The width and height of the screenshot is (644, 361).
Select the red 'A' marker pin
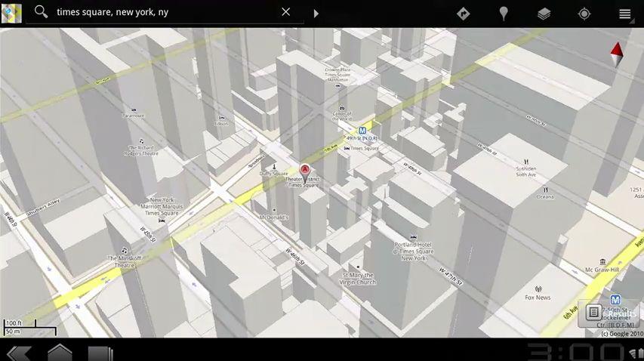(305, 170)
